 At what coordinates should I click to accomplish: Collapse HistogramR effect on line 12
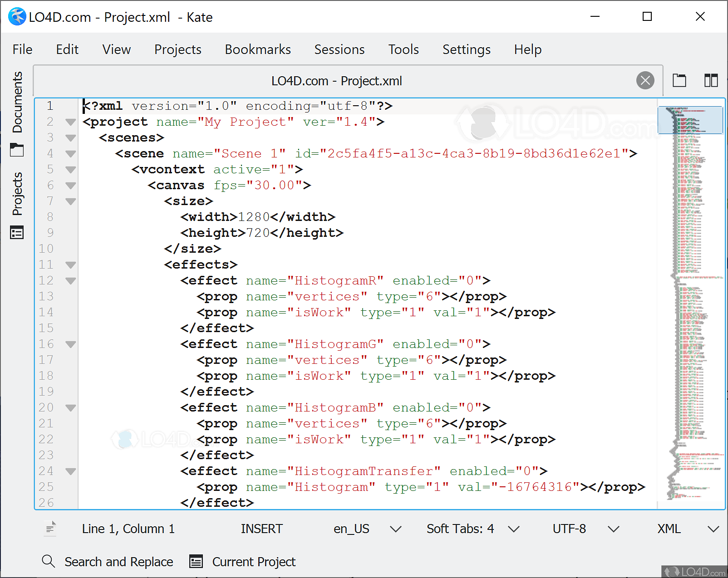click(70, 281)
